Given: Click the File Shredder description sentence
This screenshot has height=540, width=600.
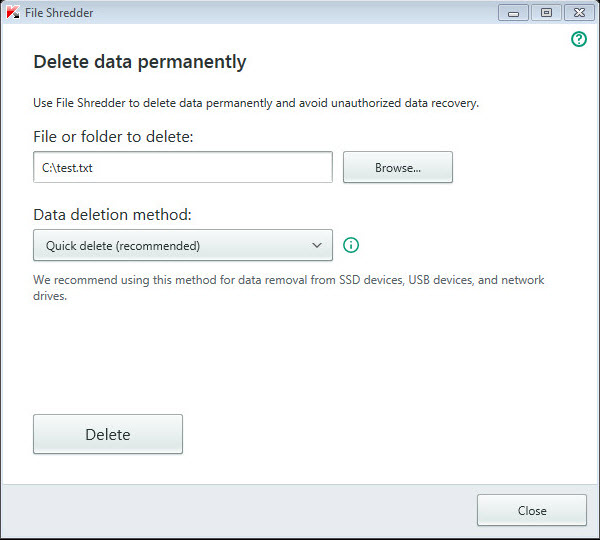Looking at the screenshot, I should [256, 102].
